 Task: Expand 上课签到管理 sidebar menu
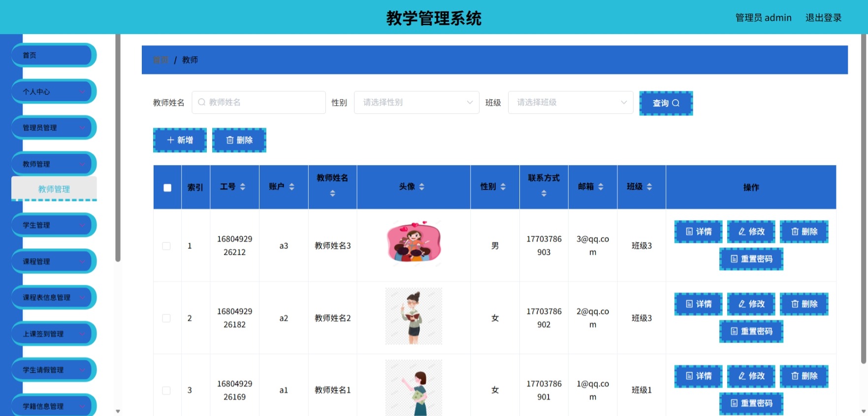(x=53, y=334)
